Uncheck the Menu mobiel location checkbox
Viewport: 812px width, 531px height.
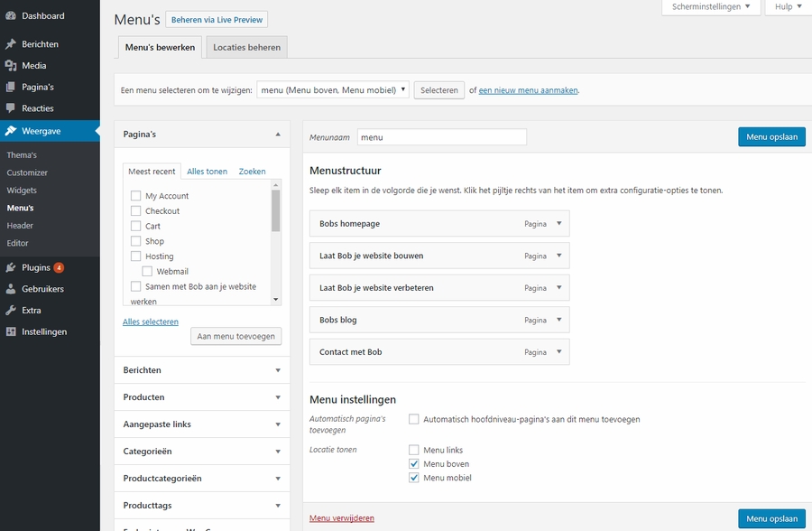pos(414,478)
